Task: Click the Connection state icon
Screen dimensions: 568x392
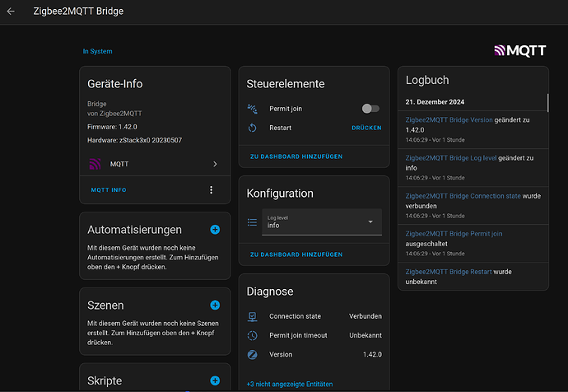Action: (x=253, y=316)
